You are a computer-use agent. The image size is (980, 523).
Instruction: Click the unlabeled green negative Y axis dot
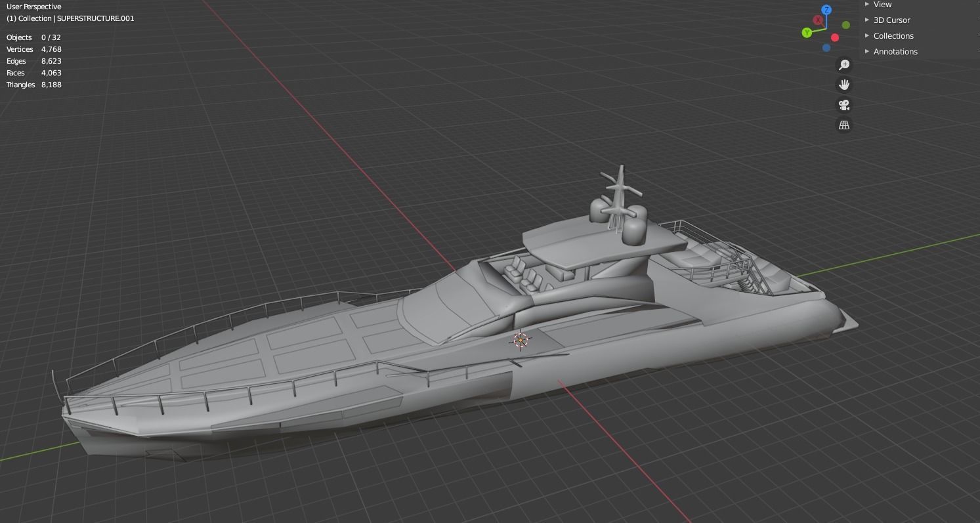846,25
